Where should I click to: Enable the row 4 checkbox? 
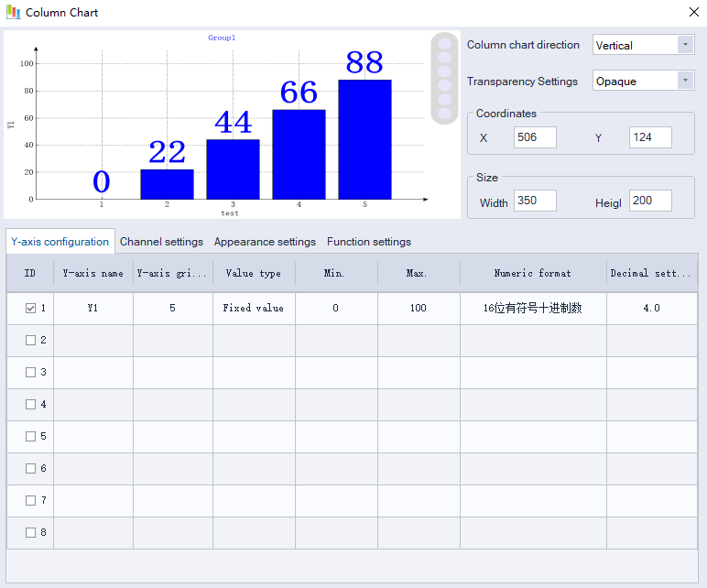click(30, 404)
